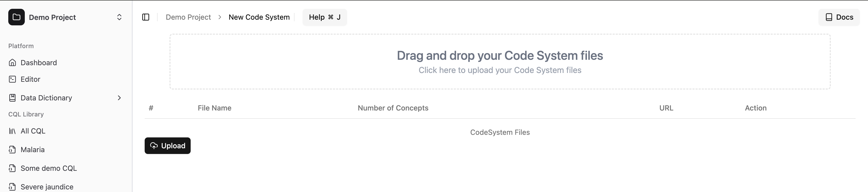Click the New Code System breadcrumb label
Image resolution: width=868 pixels, height=192 pixels.
click(259, 17)
